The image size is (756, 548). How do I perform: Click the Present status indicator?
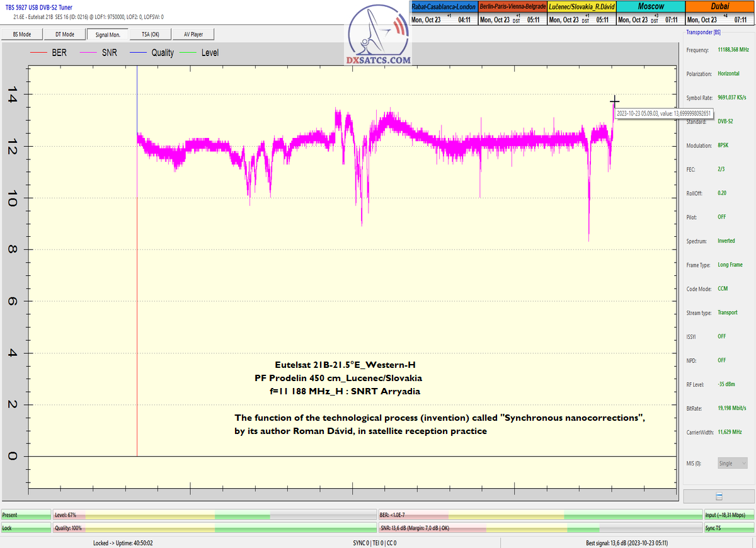tap(26, 515)
